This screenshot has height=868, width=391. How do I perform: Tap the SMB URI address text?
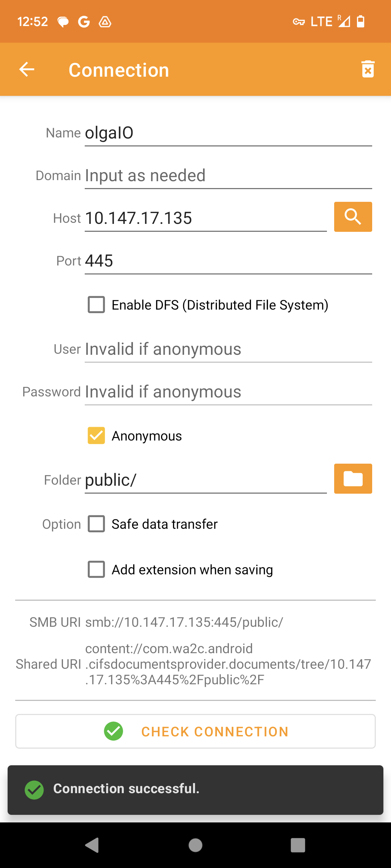pyautogui.click(x=184, y=622)
